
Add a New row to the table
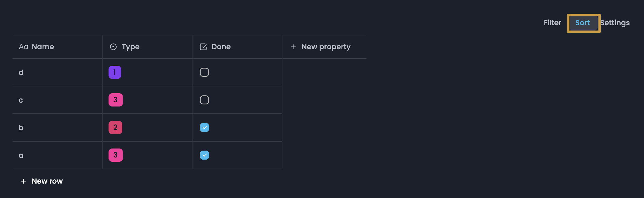click(x=47, y=181)
